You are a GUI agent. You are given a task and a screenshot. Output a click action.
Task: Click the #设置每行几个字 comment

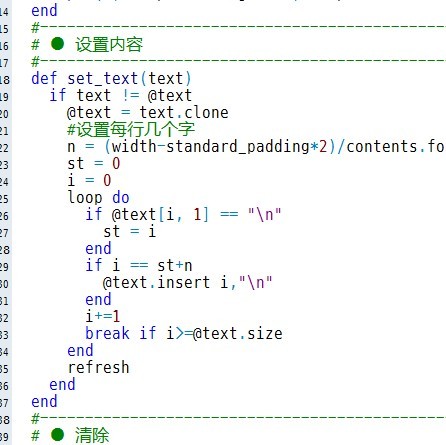[x=131, y=129]
